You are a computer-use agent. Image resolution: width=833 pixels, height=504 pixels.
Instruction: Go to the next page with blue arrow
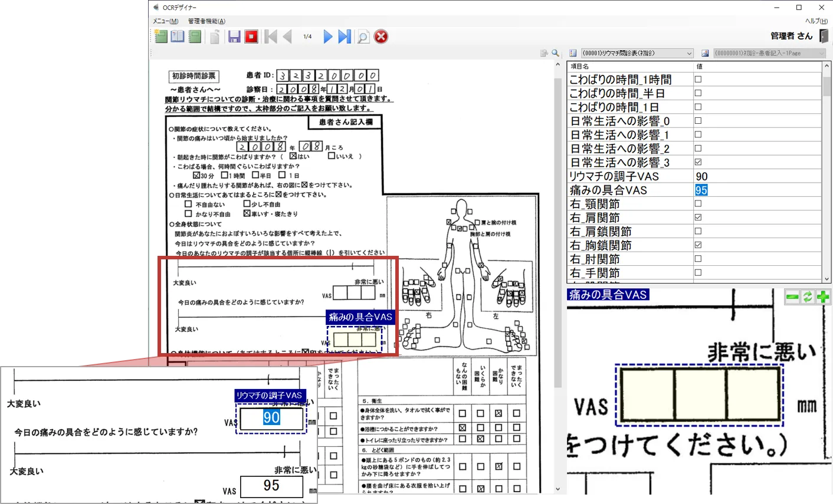tap(328, 37)
